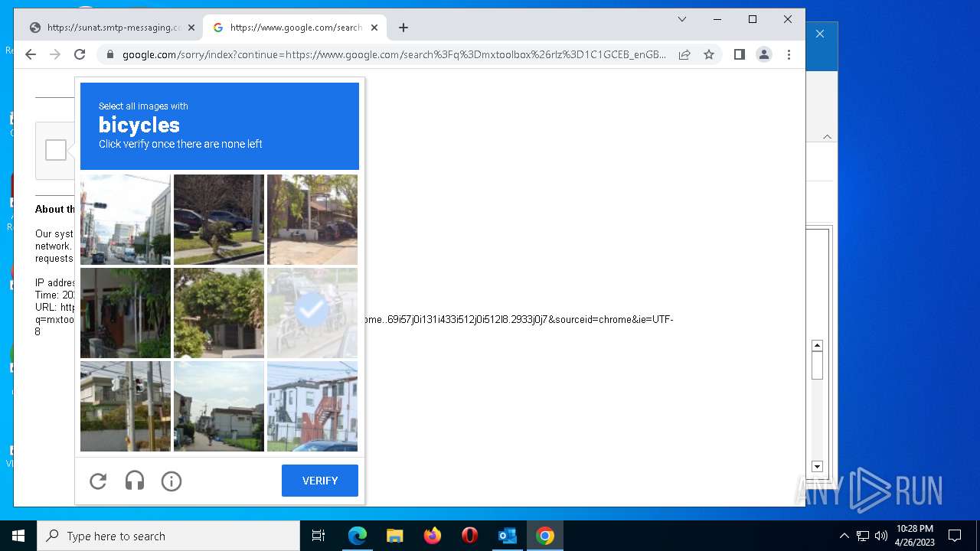Launch Opera from taskbar
The width and height of the screenshot is (980, 551).
click(x=470, y=536)
